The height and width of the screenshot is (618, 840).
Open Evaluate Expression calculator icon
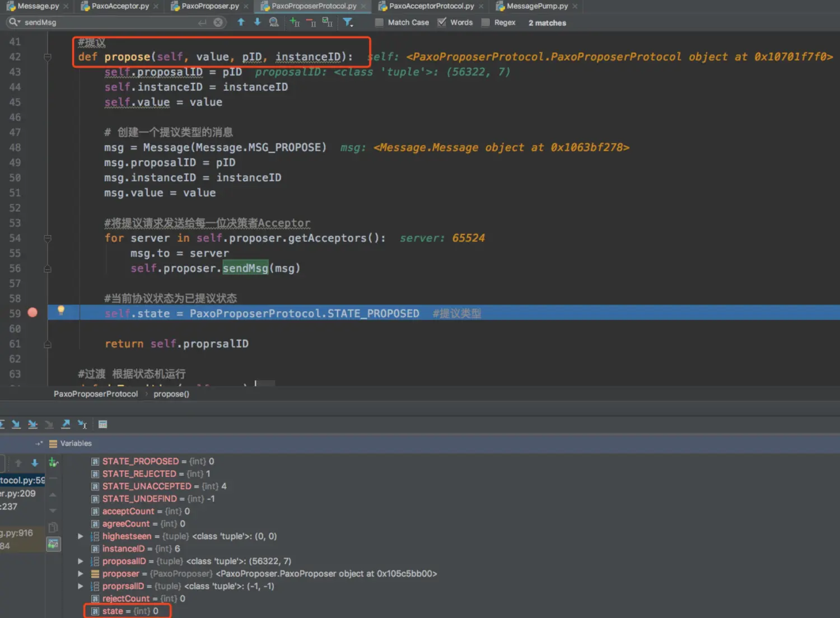(102, 424)
